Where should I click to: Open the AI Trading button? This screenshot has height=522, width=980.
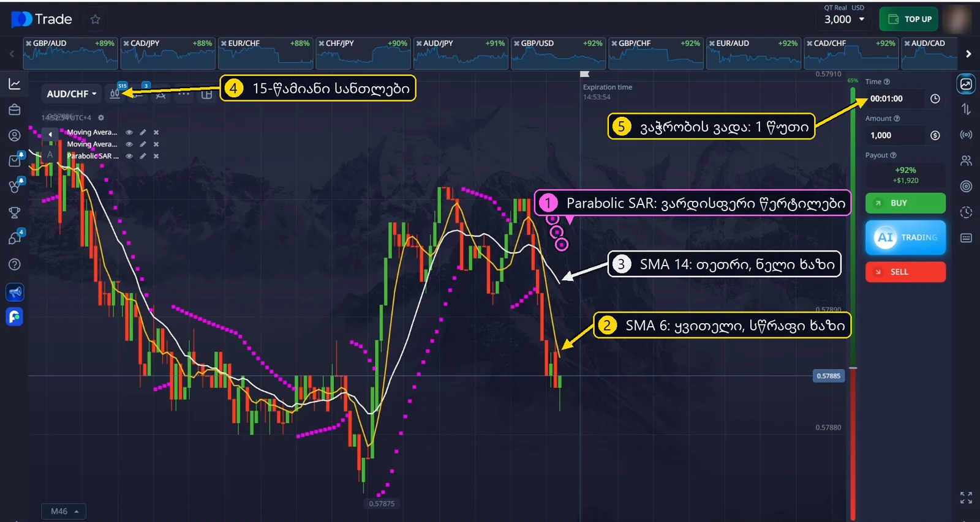(x=905, y=237)
